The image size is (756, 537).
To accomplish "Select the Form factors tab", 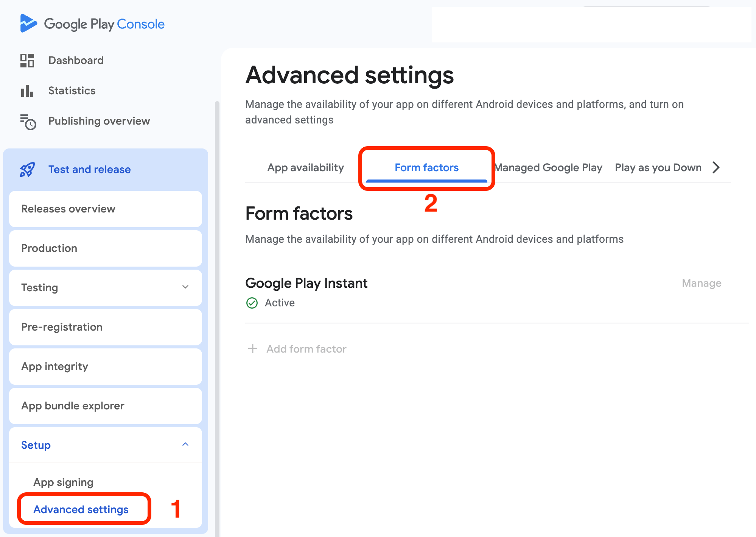I will tap(427, 167).
